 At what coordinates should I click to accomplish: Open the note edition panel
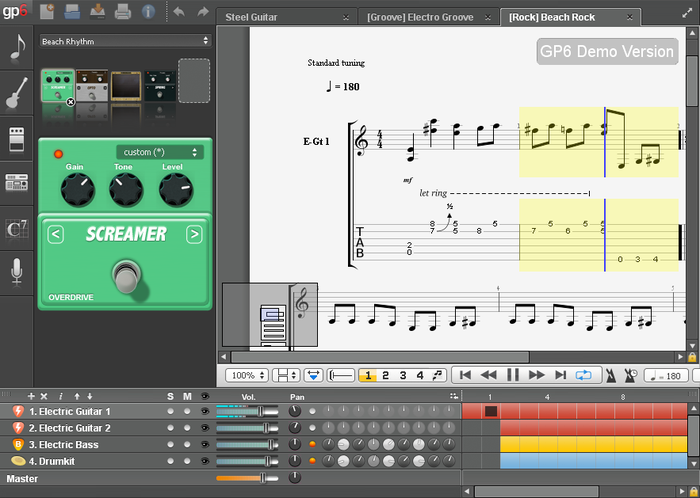pos(17,47)
